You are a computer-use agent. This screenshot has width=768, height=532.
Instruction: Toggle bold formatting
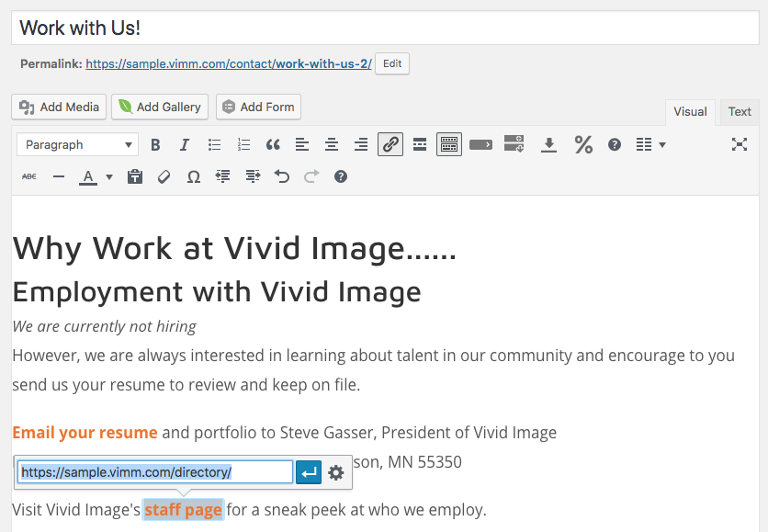click(155, 144)
